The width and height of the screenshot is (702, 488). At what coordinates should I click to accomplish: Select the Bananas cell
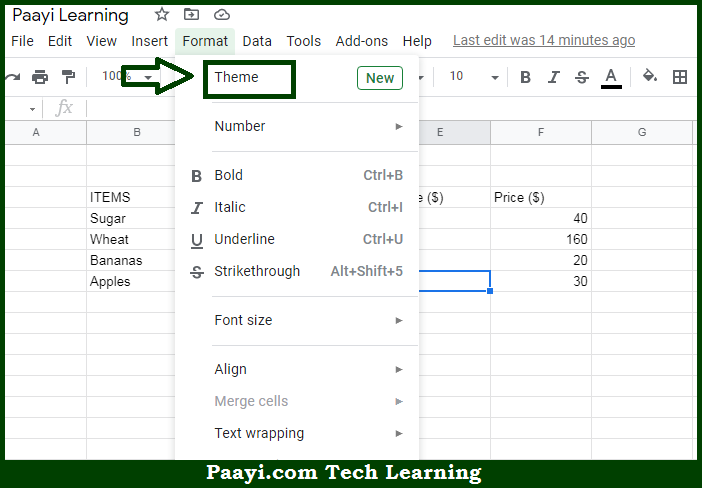tap(131, 260)
